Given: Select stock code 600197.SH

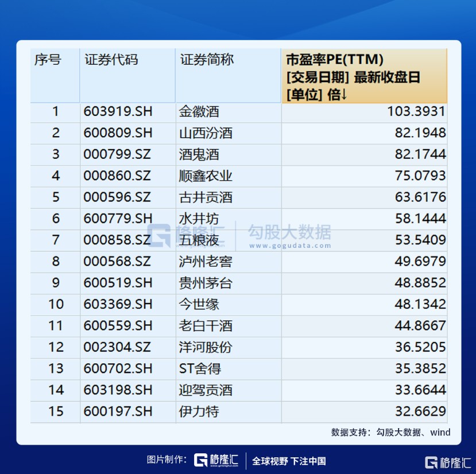Looking at the screenshot, I should point(118,411).
